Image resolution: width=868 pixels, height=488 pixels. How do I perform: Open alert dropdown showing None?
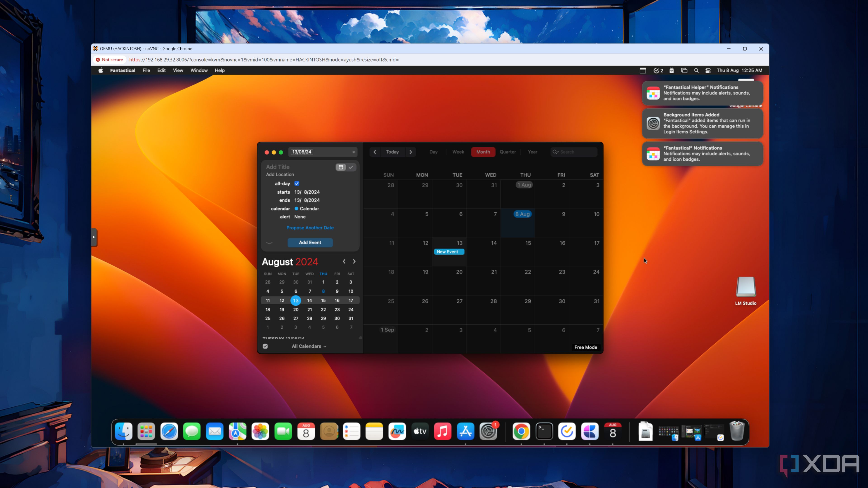click(x=300, y=217)
